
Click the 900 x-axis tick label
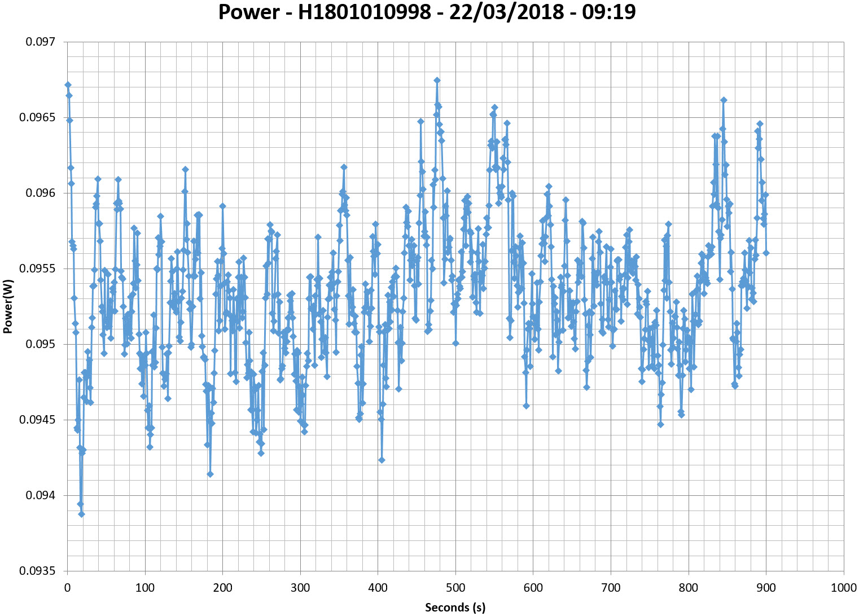(766, 588)
